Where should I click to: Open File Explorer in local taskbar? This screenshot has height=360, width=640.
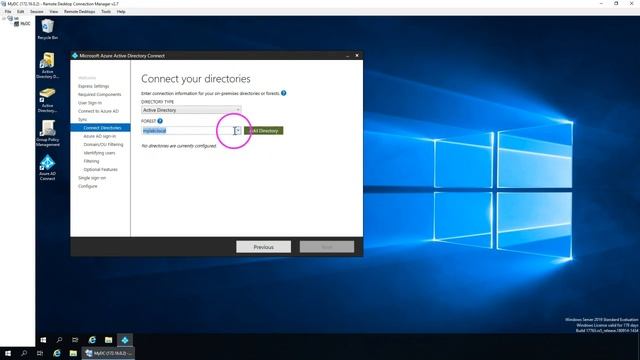tap(73, 353)
